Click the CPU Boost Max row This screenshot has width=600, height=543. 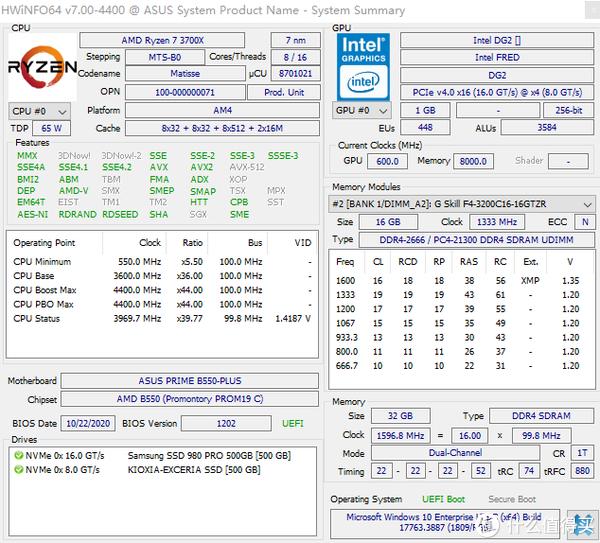pos(162,290)
